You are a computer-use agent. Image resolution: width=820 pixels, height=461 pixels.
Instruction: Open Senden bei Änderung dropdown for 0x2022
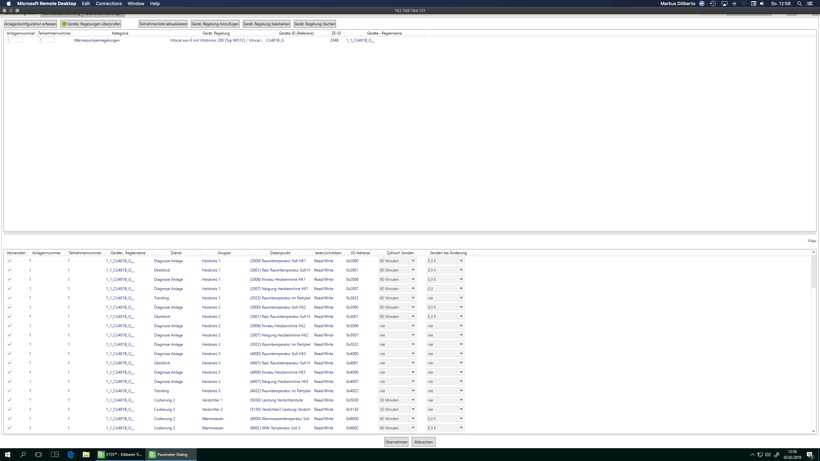click(x=445, y=298)
